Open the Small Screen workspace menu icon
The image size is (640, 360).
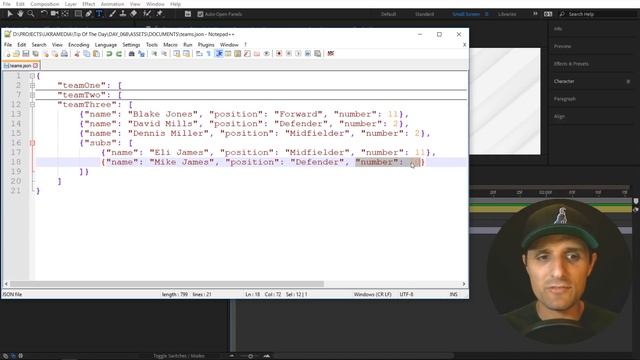click(486, 14)
